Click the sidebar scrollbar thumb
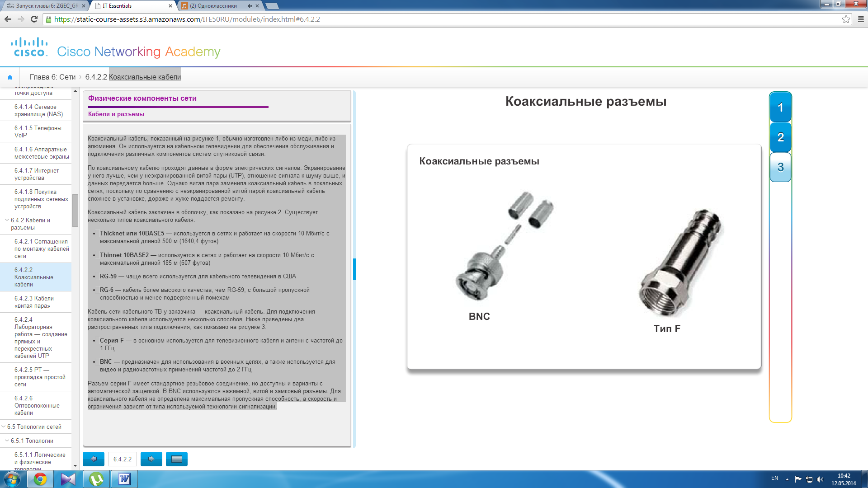The height and width of the screenshot is (488, 868). click(x=75, y=210)
